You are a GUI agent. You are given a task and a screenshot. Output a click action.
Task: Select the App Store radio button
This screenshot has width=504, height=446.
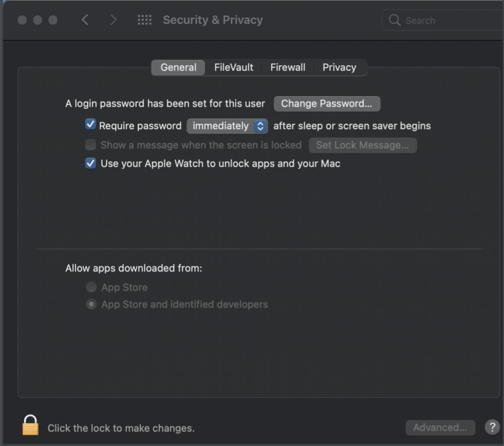coord(91,287)
